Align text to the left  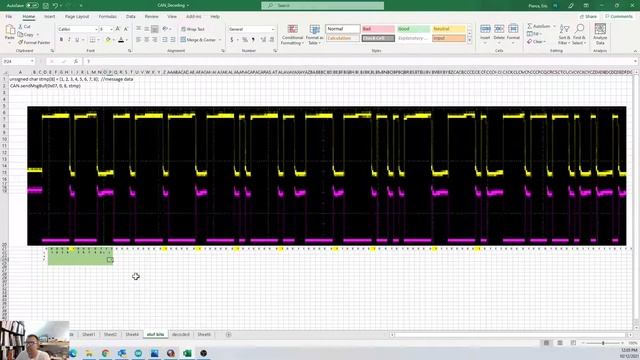point(139,40)
